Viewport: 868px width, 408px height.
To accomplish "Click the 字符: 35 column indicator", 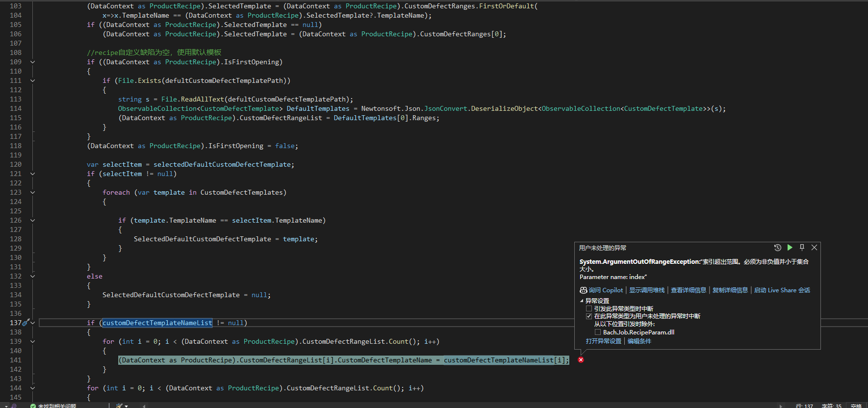I will 832,406.
